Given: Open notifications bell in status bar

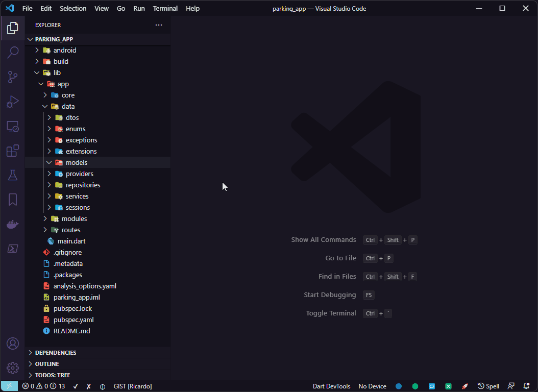Looking at the screenshot, I should coord(526,386).
